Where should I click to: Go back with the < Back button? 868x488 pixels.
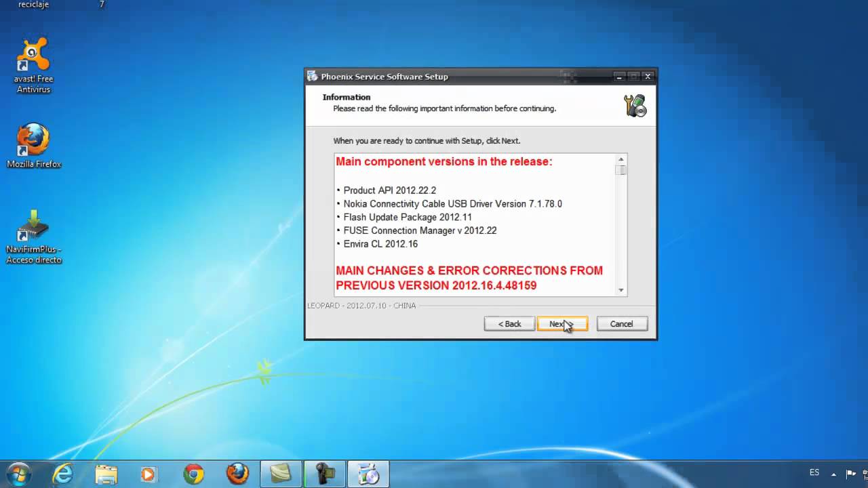(509, 324)
